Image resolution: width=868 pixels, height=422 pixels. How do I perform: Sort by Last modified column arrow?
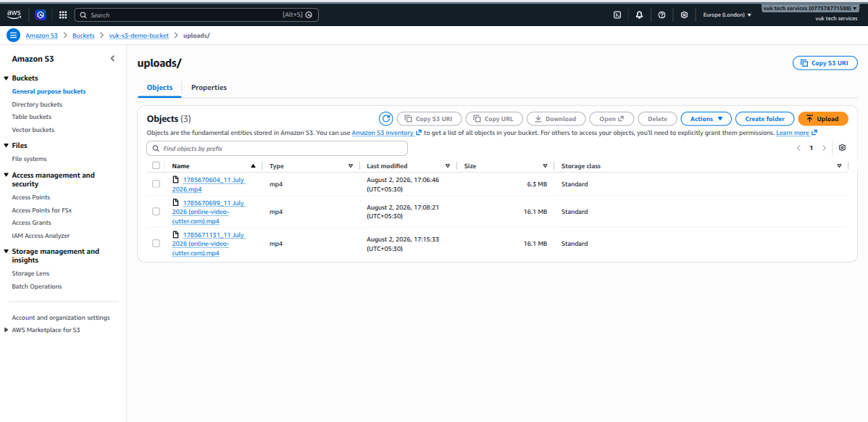448,166
